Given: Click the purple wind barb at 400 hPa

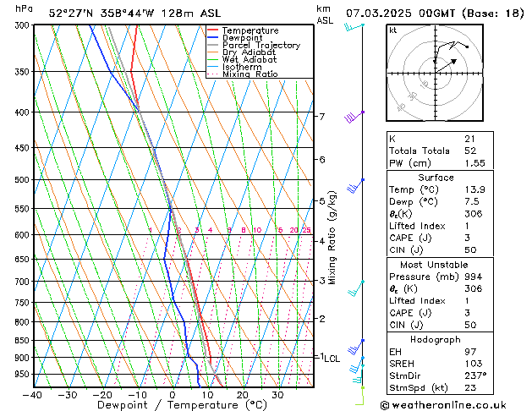Looking at the screenshot, I should point(354,117).
